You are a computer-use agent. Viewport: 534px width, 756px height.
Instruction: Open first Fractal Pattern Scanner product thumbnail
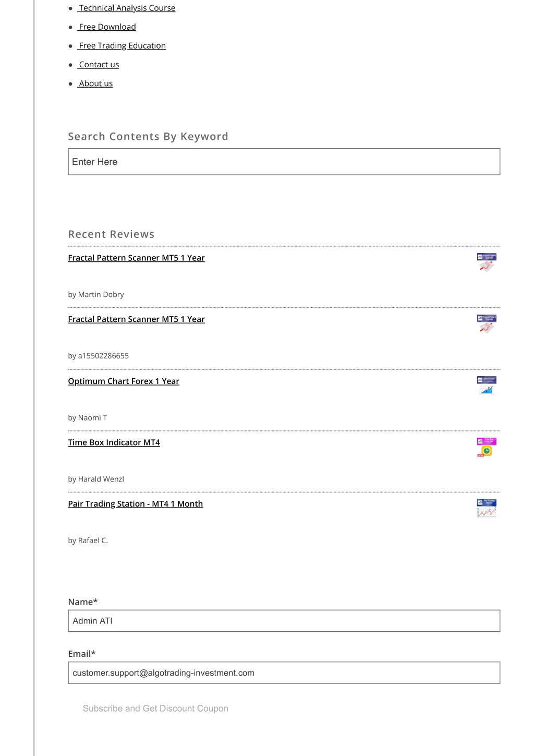coord(487,262)
